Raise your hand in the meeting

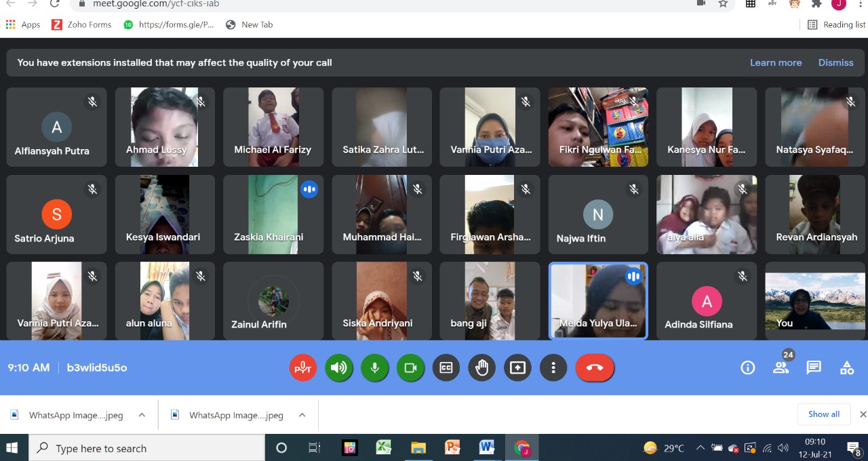[481, 368]
